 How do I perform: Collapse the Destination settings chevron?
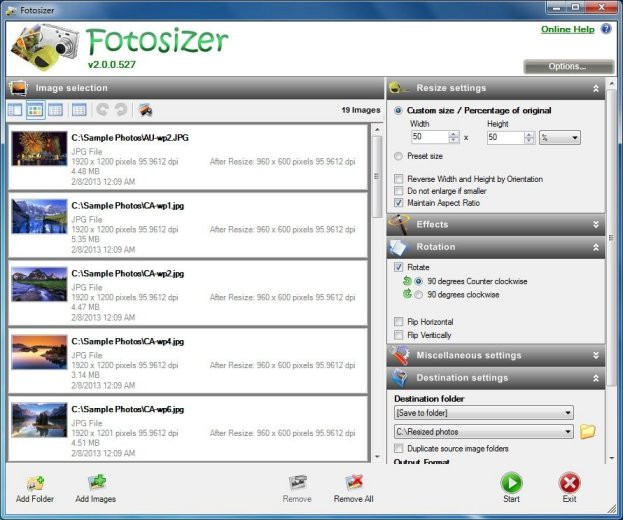[x=596, y=378]
